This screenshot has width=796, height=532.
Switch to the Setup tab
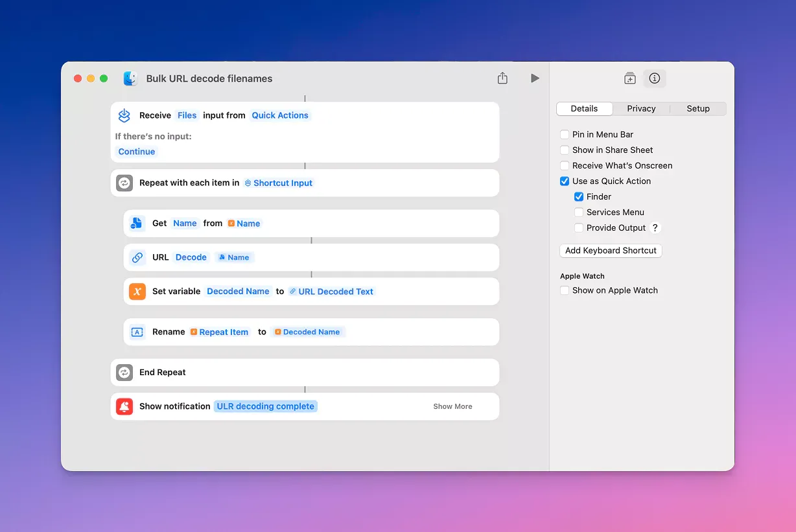tap(698, 108)
